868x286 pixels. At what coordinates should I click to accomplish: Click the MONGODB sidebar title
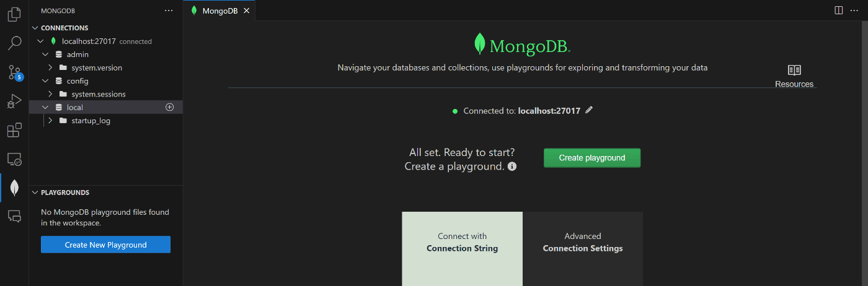[58, 11]
